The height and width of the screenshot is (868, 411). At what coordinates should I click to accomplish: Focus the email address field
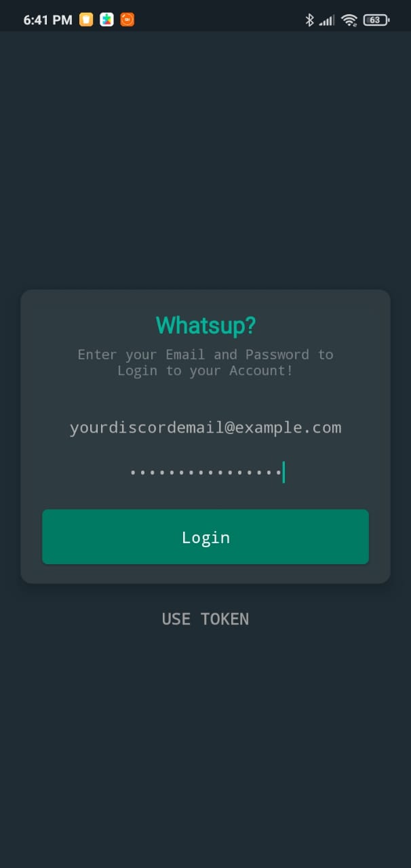[x=206, y=428]
